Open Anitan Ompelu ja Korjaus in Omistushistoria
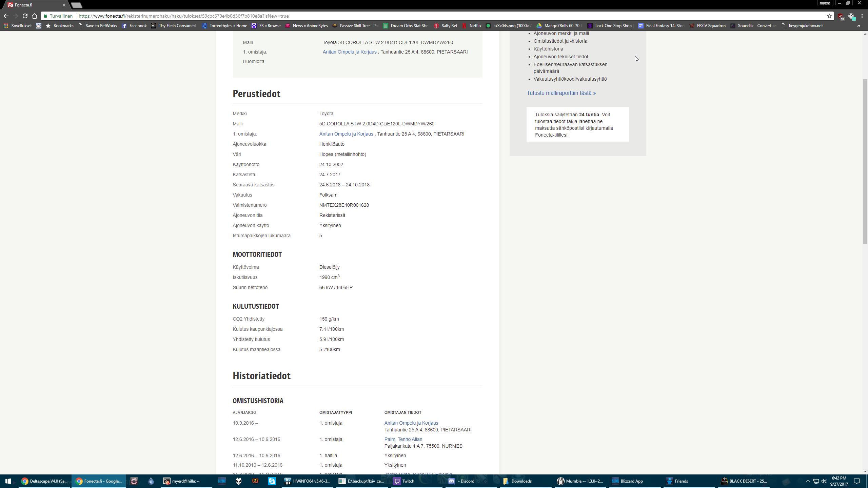The width and height of the screenshot is (868, 488). (411, 423)
